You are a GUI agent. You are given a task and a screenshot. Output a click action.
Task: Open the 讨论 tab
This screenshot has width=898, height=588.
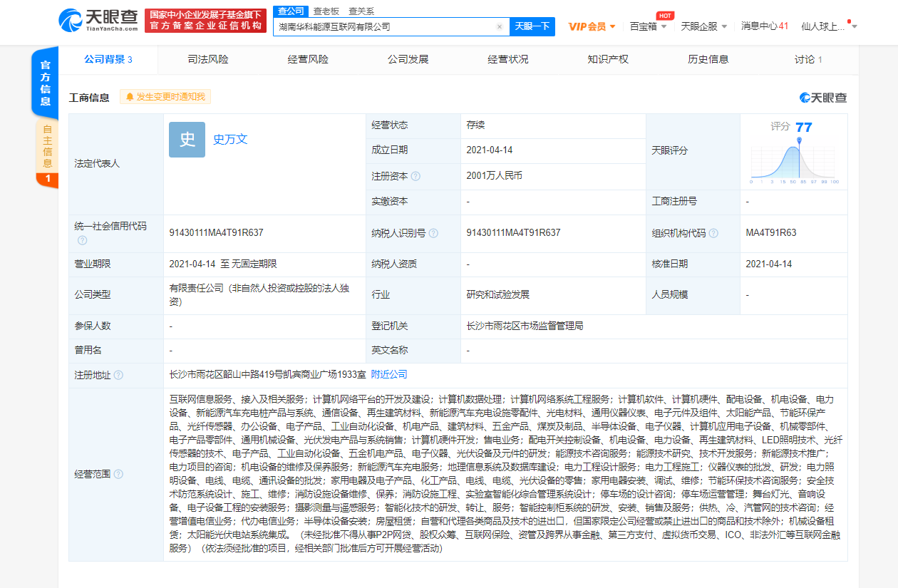(808, 59)
